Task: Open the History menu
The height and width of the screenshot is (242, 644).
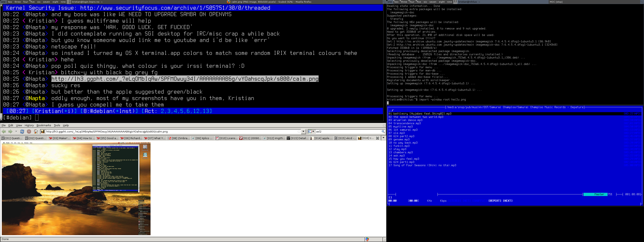Action: 29,125
